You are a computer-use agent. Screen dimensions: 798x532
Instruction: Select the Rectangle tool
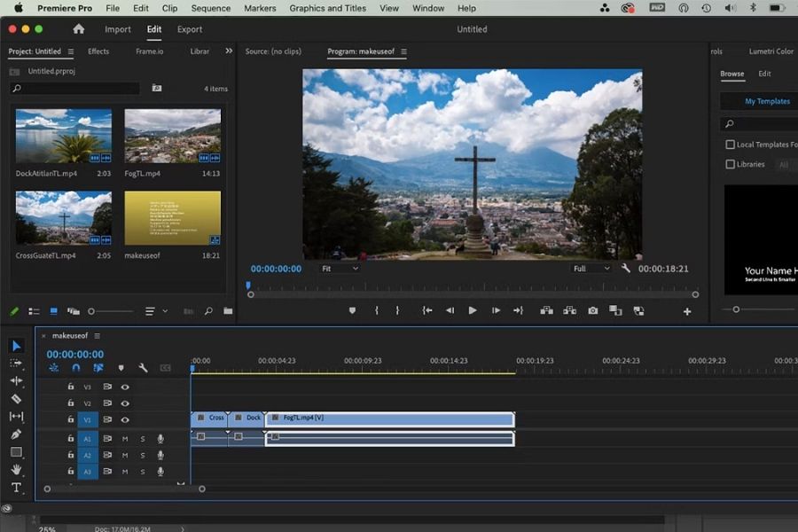16,452
